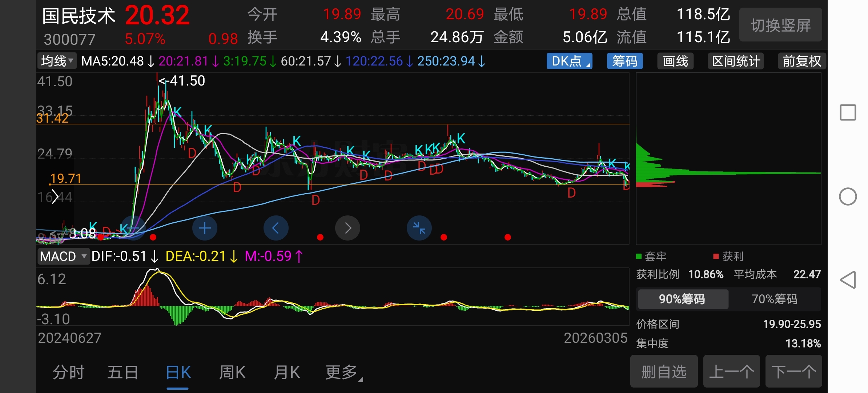
Task: Select the 90%筹码 option
Action: (682, 299)
